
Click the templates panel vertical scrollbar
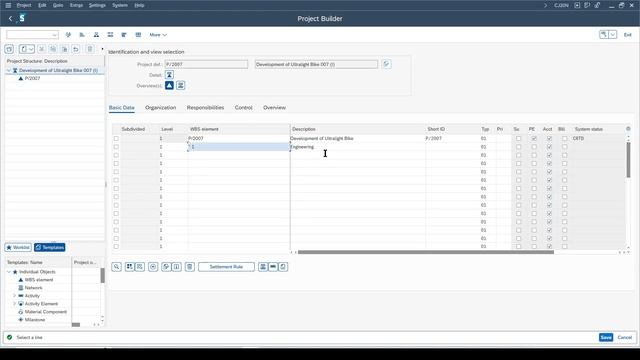pyautogui.click(x=102, y=276)
